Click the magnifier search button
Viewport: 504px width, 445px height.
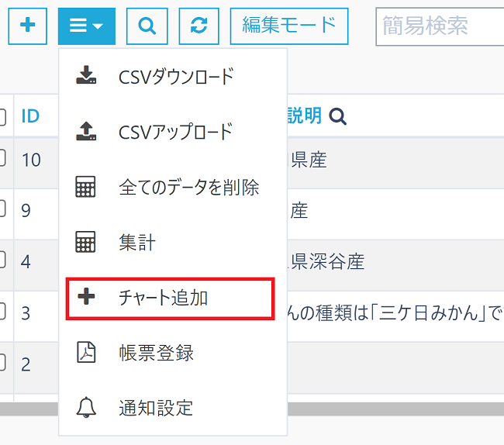[147, 26]
